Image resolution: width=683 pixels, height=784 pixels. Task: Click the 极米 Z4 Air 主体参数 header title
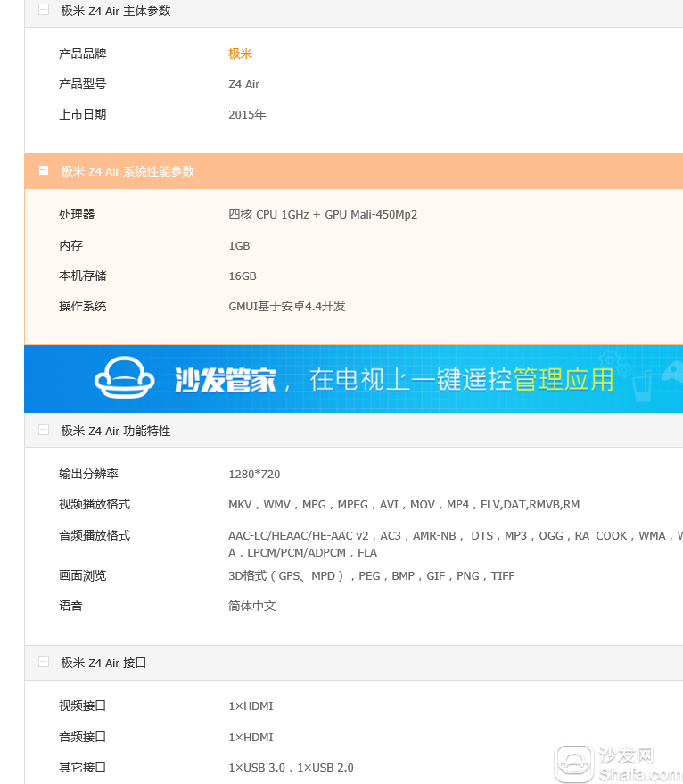click(x=116, y=11)
